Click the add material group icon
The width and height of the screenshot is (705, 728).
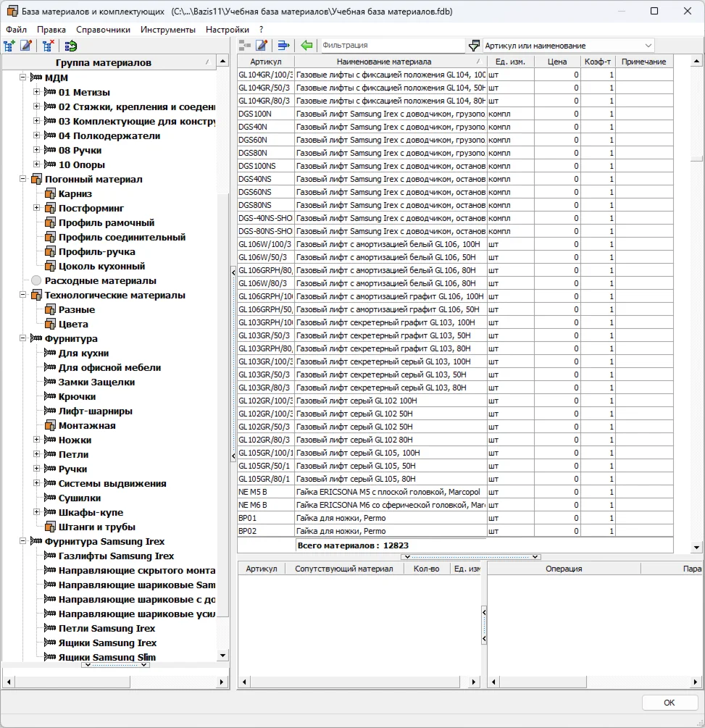[9, 46]
